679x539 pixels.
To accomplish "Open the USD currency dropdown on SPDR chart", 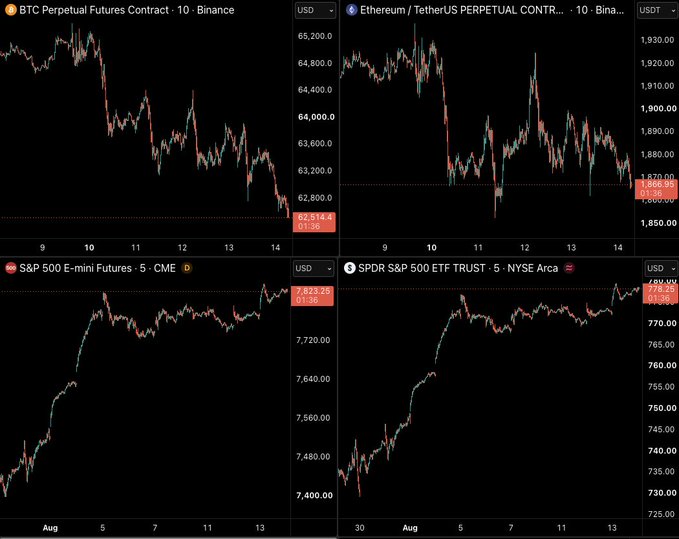I will coord(661,268).
